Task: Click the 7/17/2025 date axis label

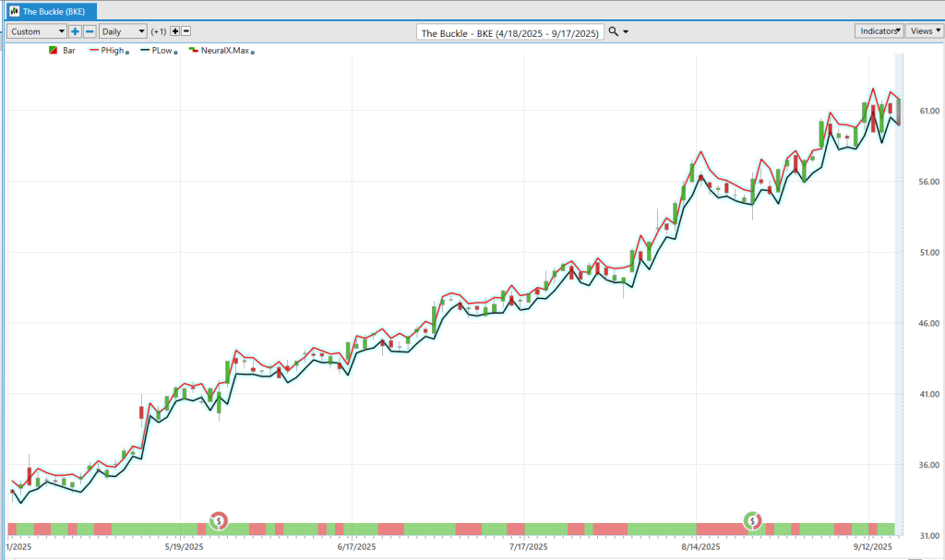Action: pos(529,547)
